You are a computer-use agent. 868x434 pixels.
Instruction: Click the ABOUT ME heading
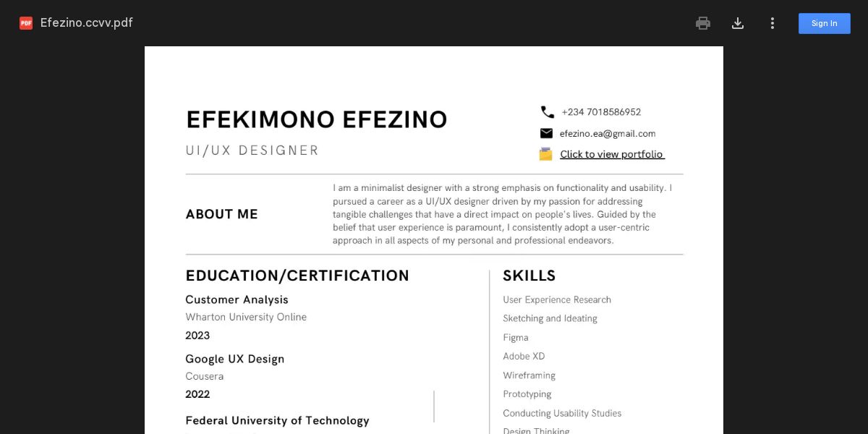pos(221,214)
